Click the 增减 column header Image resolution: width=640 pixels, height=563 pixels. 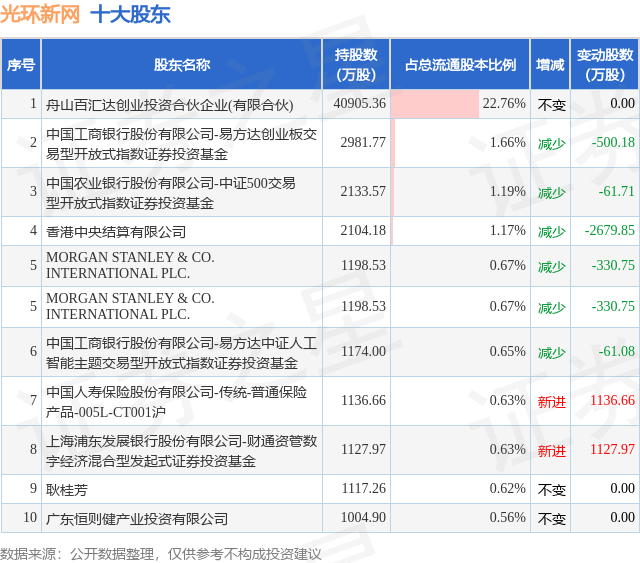[x=550, y=65]
